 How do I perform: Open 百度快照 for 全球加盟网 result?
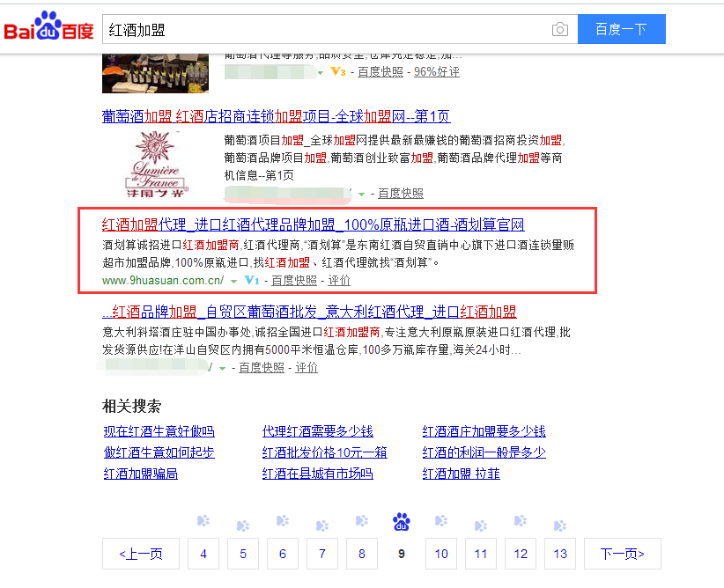point(401,194)
